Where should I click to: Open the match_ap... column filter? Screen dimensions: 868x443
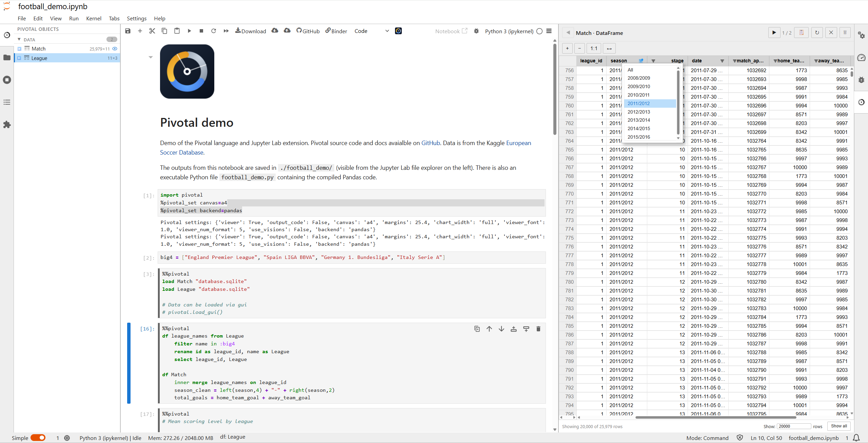point(735,61)
